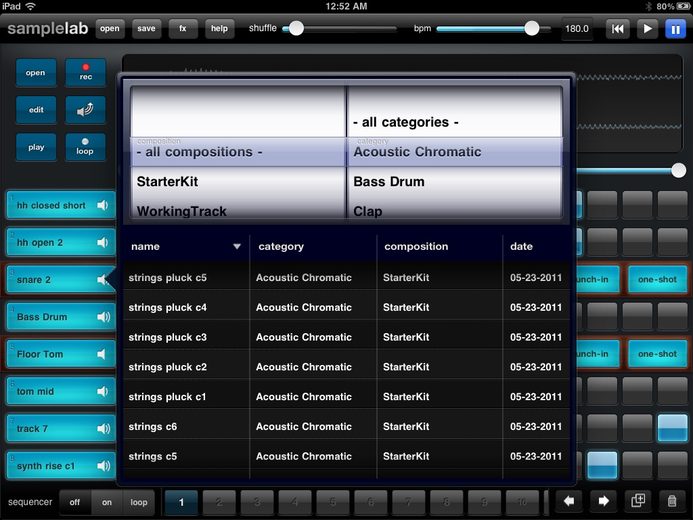Viewport: 693px width, 520px height.
Task: Mute the synth rise c1 speaker
Action: point(103,466)
